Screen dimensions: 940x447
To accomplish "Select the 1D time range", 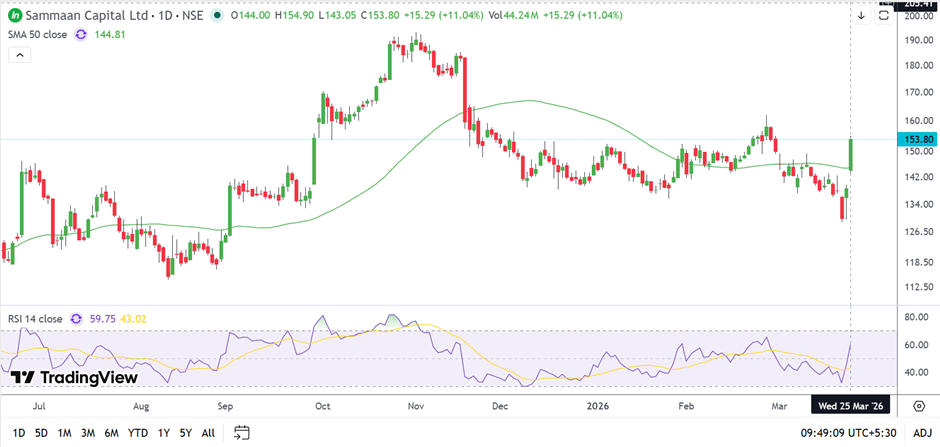I will click(19, 432).
